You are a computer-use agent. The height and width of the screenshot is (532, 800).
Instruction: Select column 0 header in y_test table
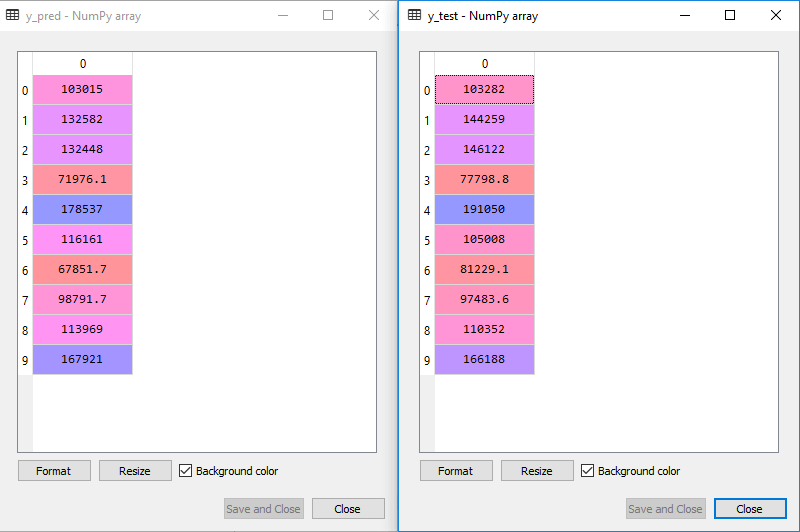(x=485, y=64)
